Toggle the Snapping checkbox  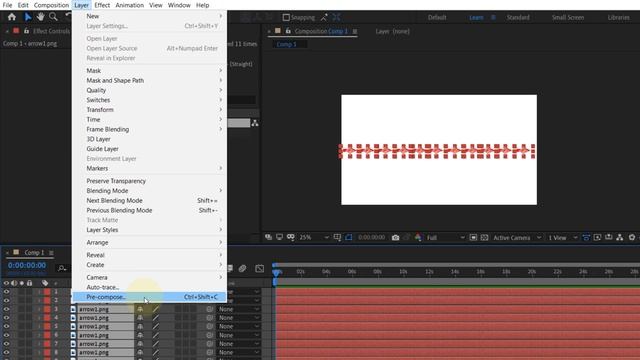pos(286,18)
